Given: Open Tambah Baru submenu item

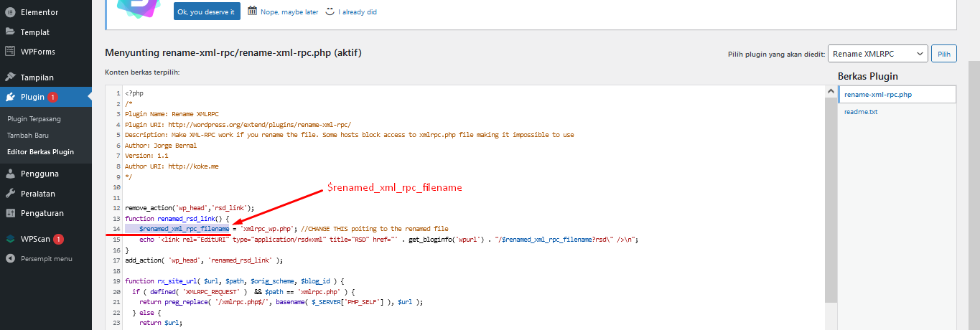Looking at the screenshot, I should 28,135.
